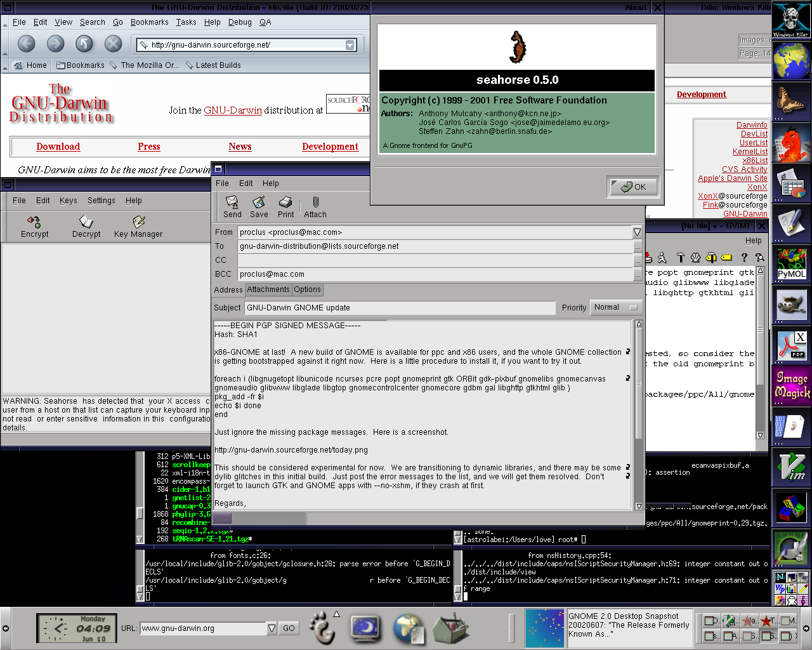This screenshot has width=812, height=650.
Task: Click GVIM yellow tag jump icon
Action: (726, 258)
